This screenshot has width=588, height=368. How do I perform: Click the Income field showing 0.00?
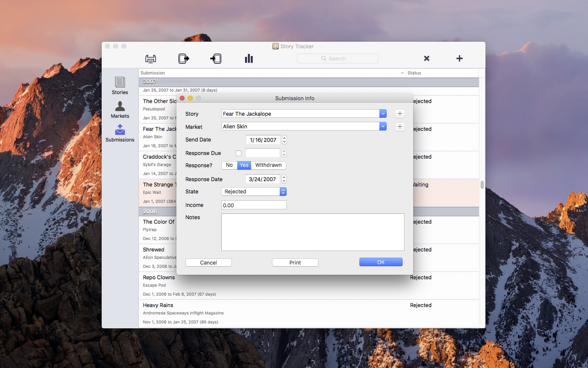click(254, 205)
